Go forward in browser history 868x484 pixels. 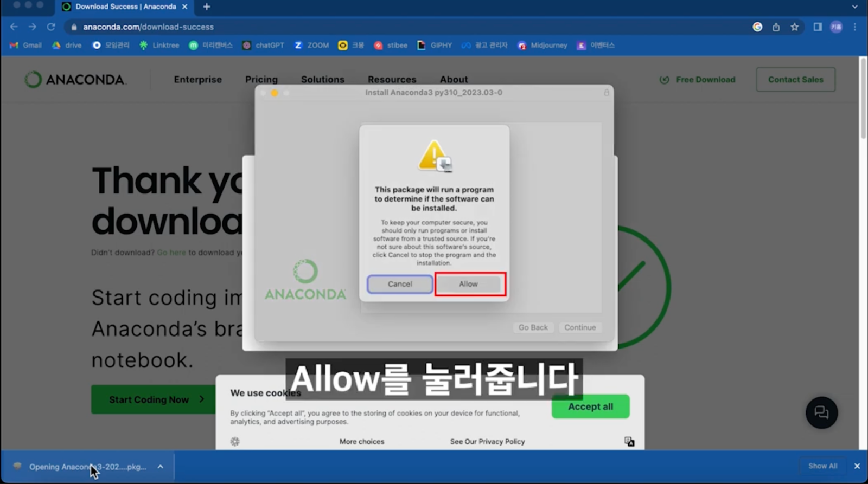point(33,27)
